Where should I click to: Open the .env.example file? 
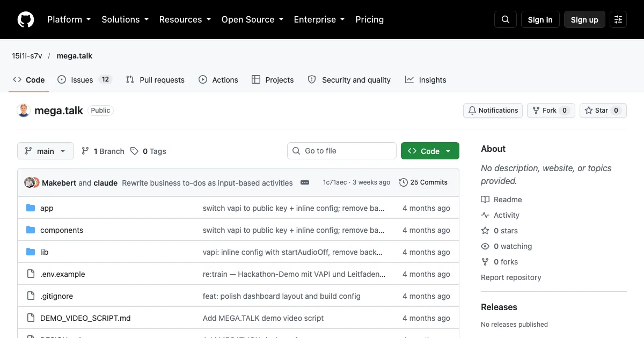point(63,274)
